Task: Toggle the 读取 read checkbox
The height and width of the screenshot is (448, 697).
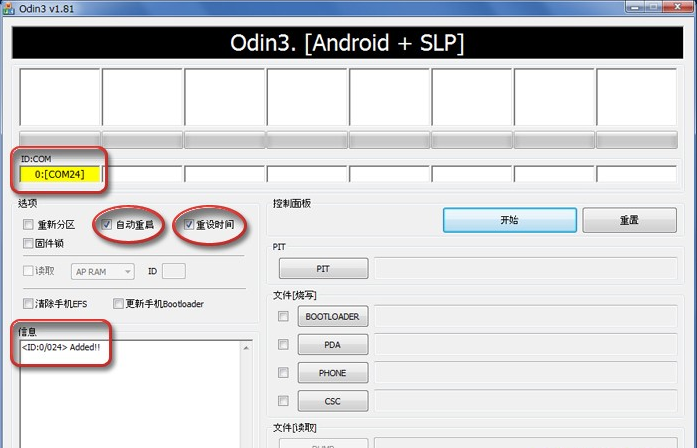Action: click(x=28, y=271)
